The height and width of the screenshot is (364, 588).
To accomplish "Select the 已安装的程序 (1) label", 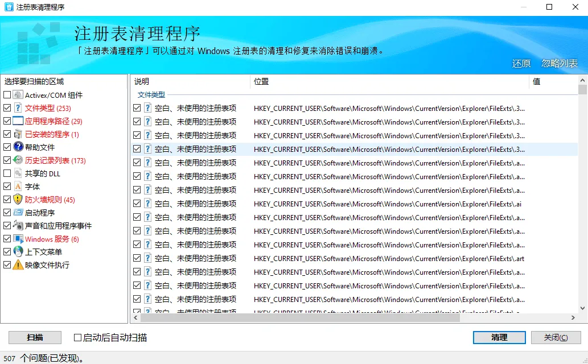I will coord(52,134).
